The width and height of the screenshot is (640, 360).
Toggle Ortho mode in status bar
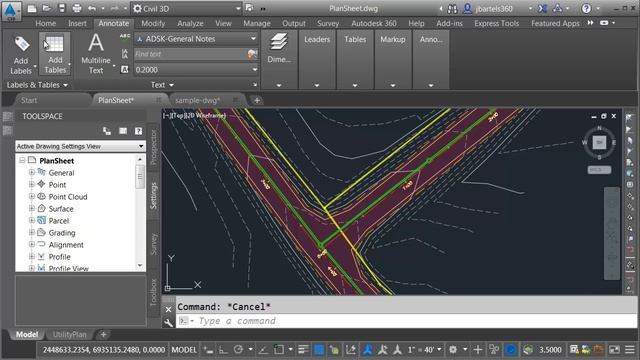coord(223,350)
